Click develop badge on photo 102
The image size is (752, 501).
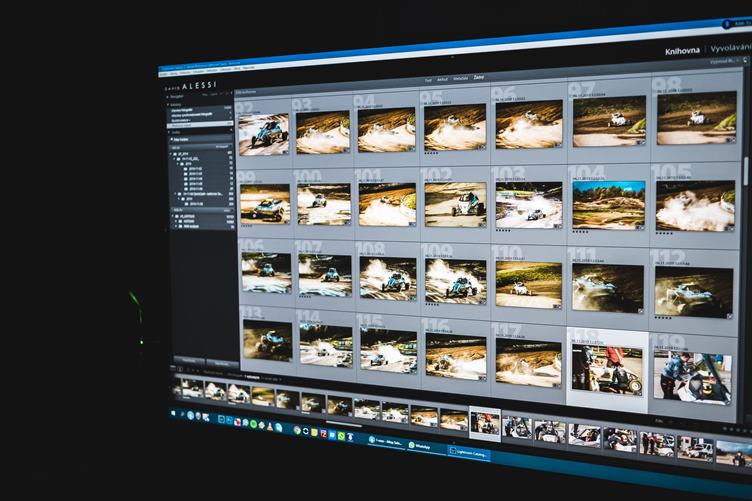click(481, 224)
